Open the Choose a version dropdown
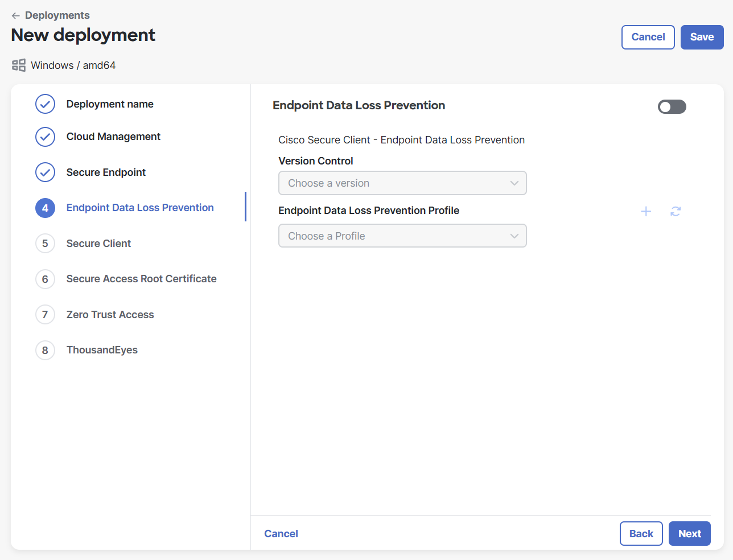 402,183
